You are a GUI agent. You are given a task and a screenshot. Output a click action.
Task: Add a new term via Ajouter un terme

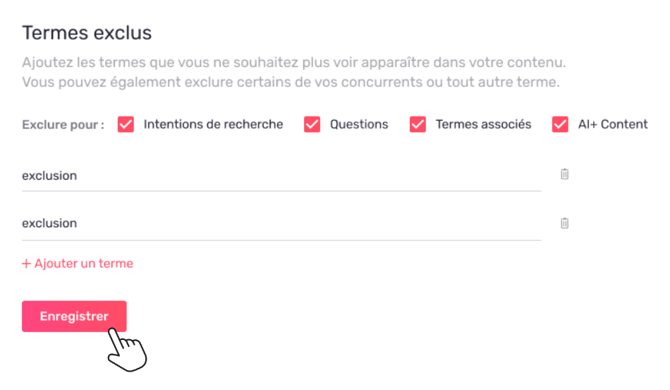[77, 264]
